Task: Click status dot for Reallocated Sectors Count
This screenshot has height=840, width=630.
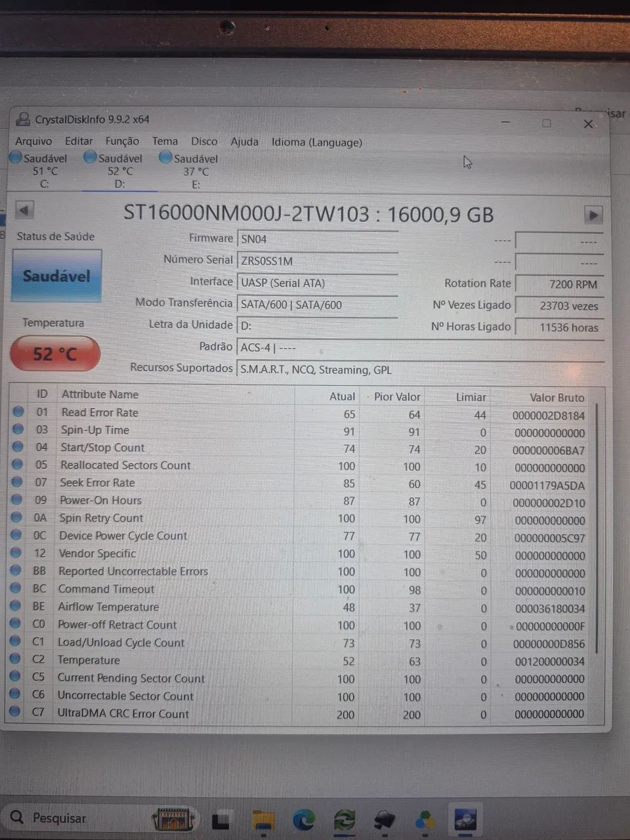Action: (x=18, y=465)
